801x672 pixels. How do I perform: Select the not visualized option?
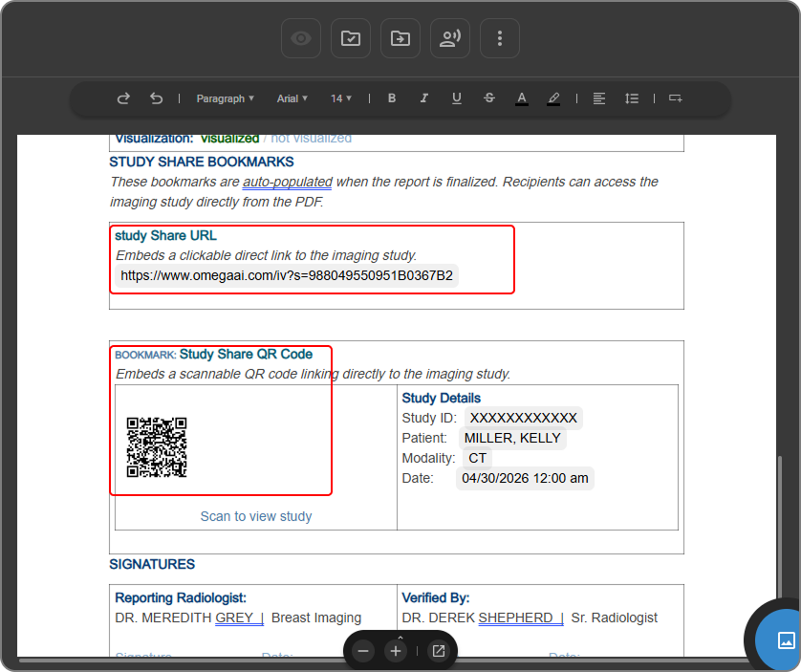coord(311,139)
